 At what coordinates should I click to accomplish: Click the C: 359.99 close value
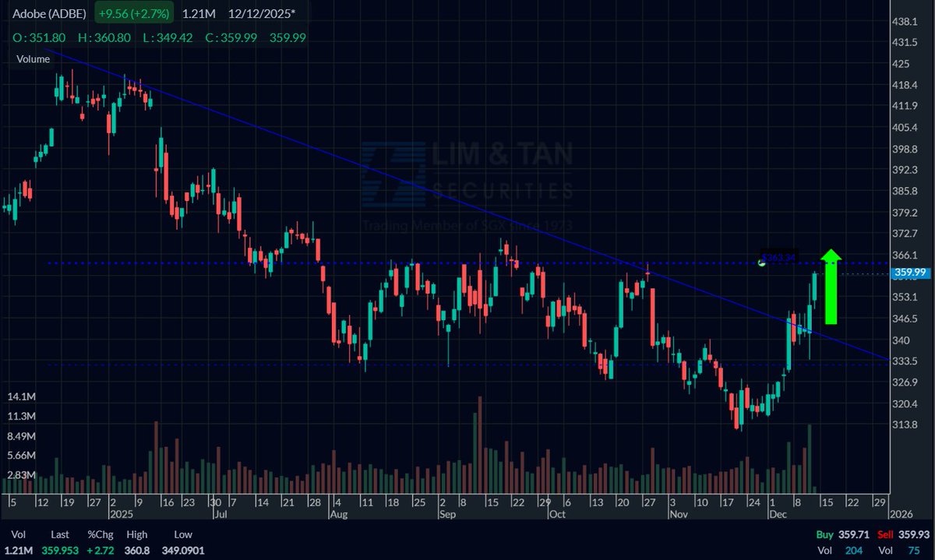coord(233,37)
